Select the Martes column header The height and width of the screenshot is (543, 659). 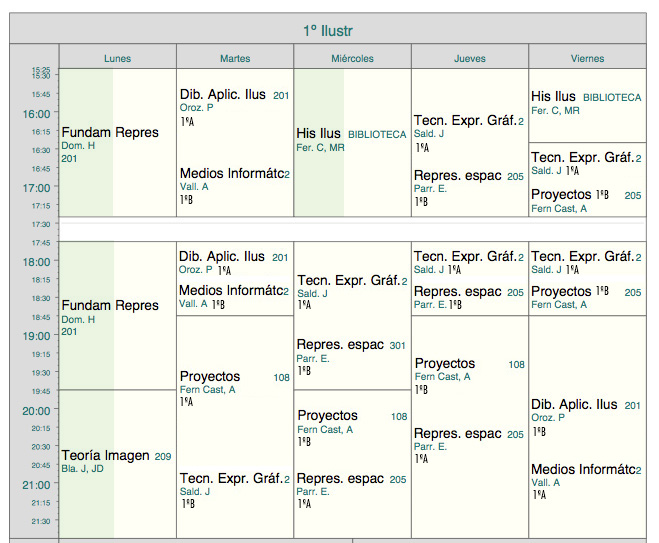point(235,58)
